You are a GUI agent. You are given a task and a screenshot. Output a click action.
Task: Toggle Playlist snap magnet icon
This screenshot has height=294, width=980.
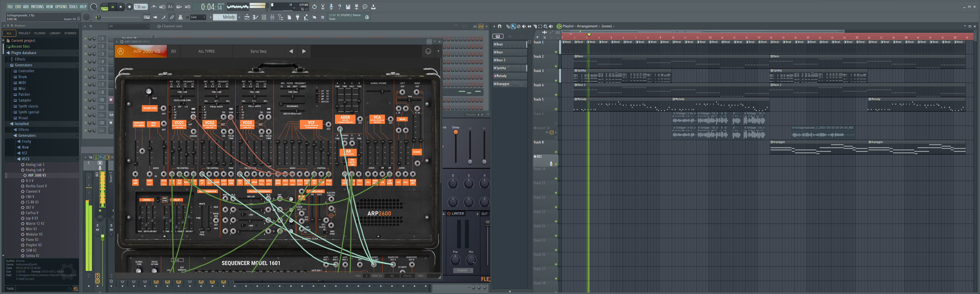[x=500, y=27]
